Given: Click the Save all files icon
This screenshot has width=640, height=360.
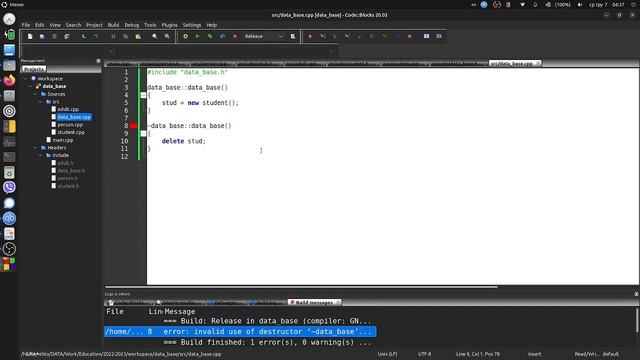Looking at the screenshot, I should pos(67,36).
